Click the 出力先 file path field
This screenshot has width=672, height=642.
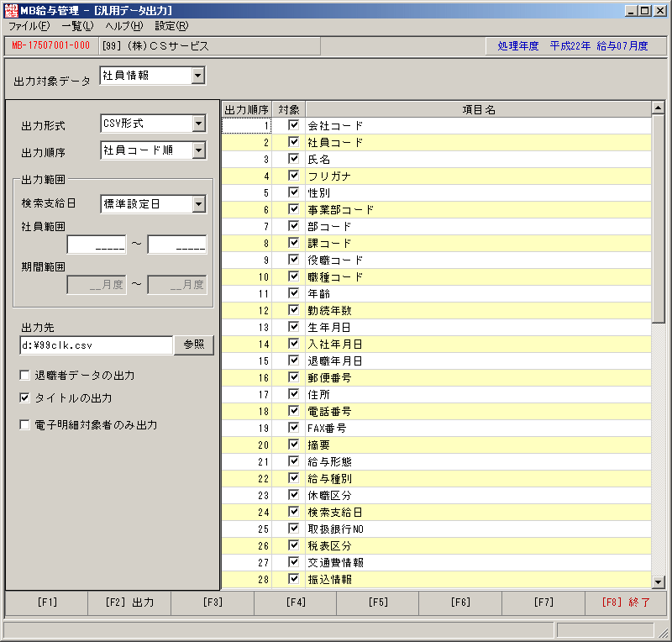pyautogui.click(x=97, y=345)
